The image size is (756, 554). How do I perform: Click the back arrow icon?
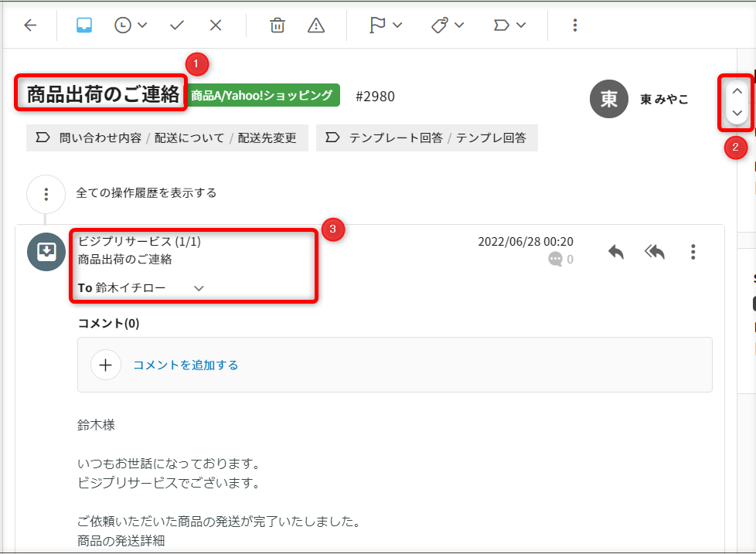[x=30, y=25]
